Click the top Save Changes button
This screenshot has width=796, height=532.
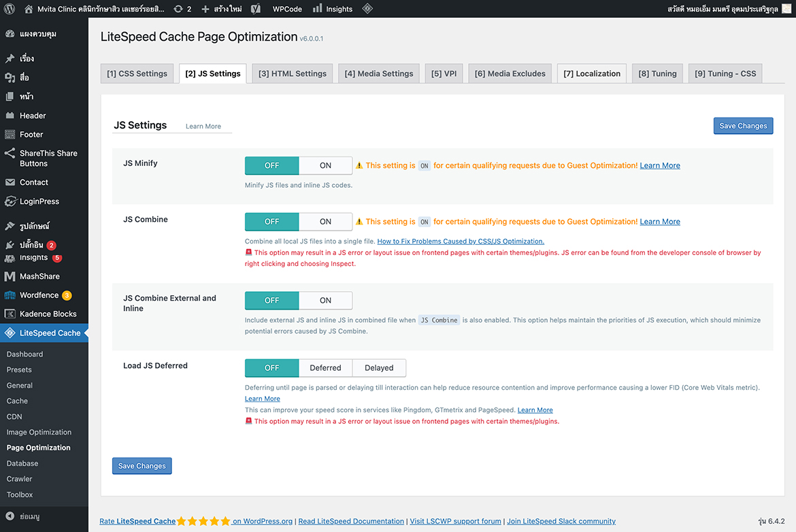coord(743,126)
